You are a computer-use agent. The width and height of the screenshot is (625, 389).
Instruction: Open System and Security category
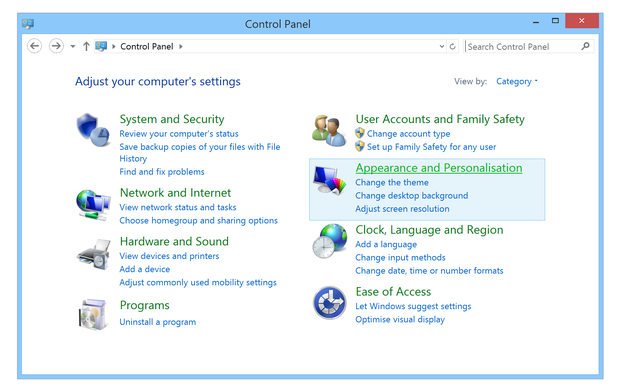pos(172,119)
